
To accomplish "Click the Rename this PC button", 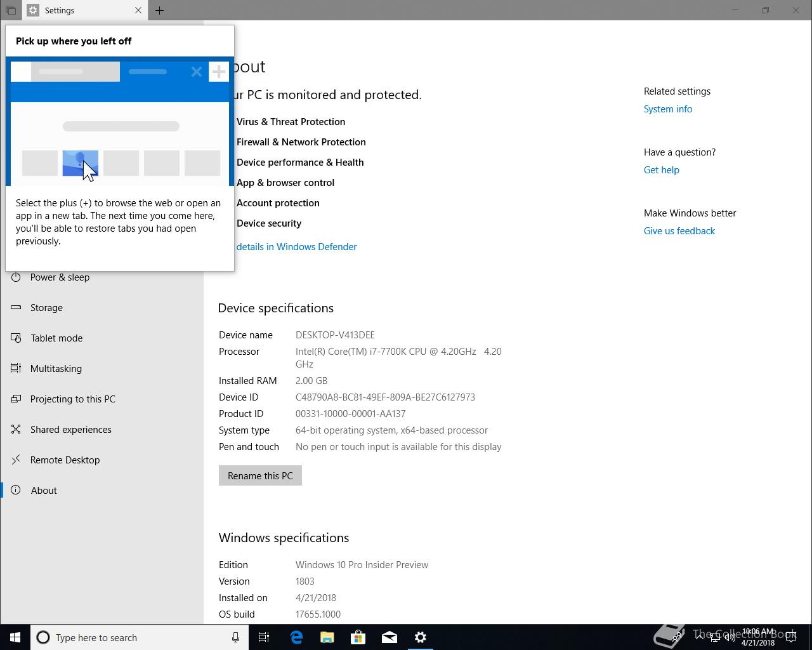I will point(260,475).
